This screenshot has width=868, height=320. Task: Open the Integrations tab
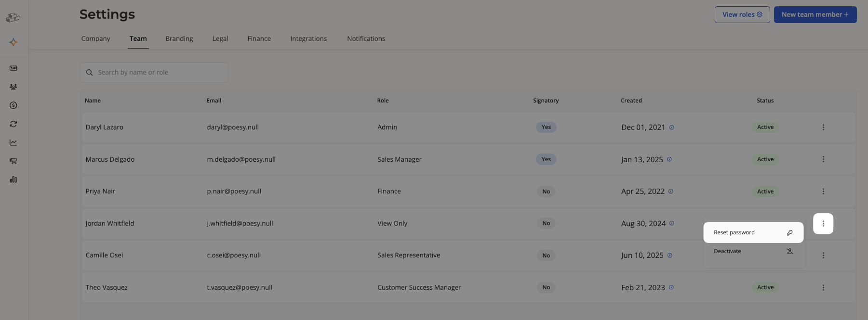308,38
